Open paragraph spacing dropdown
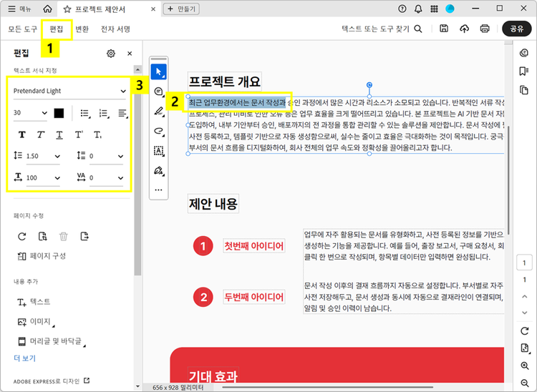Viewport: 537px width, 392px height. [106, 157]
